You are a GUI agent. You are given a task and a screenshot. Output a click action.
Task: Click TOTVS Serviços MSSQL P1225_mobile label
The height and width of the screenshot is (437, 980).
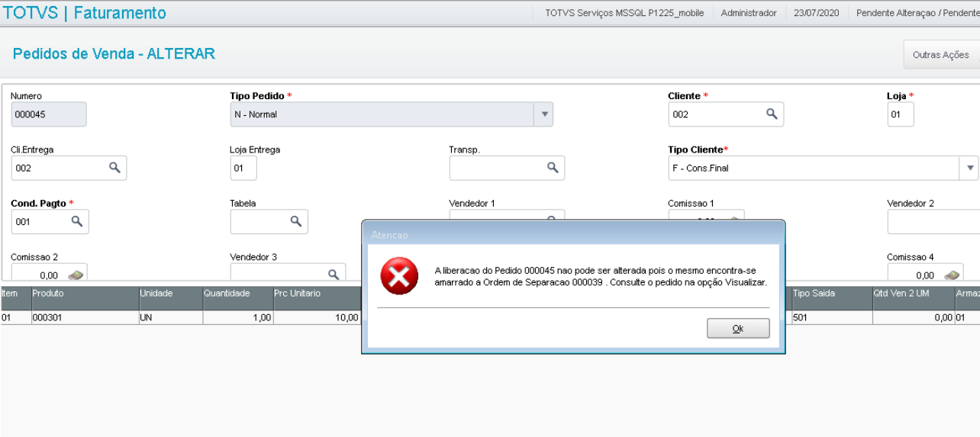(625, 13)
